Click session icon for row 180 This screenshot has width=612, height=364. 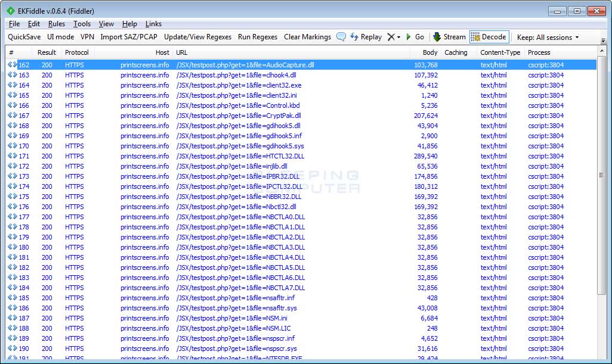pyautogui.click(x=12, y=247)
